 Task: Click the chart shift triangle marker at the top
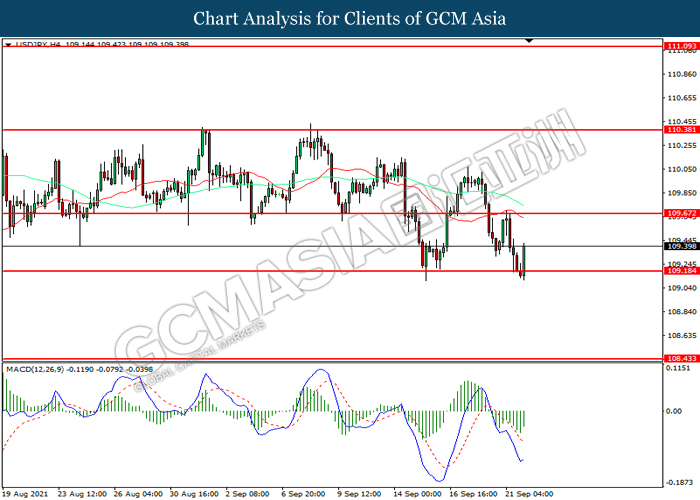pos(529,41)
